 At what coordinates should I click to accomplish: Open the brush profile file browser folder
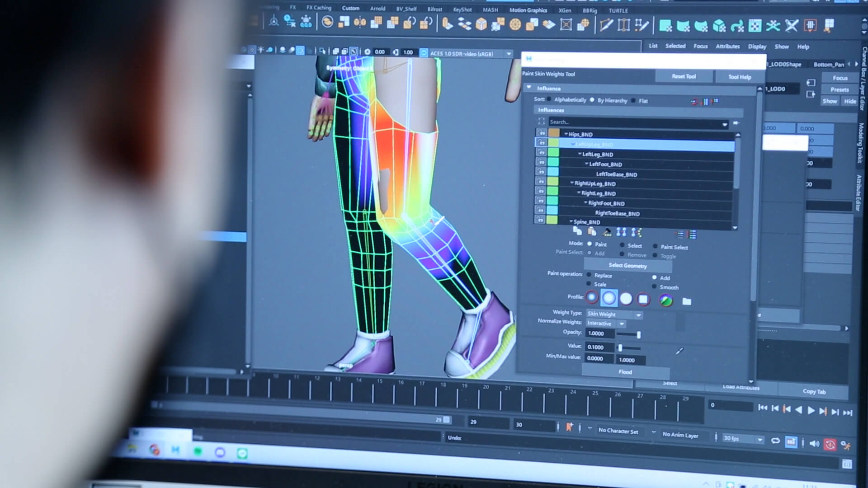tap(687, 301)
